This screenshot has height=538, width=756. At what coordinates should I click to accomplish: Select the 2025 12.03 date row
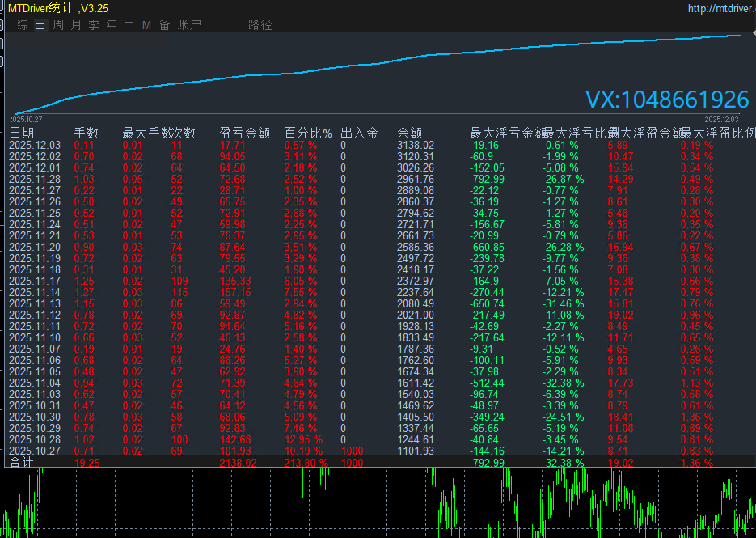pos(35,146)
